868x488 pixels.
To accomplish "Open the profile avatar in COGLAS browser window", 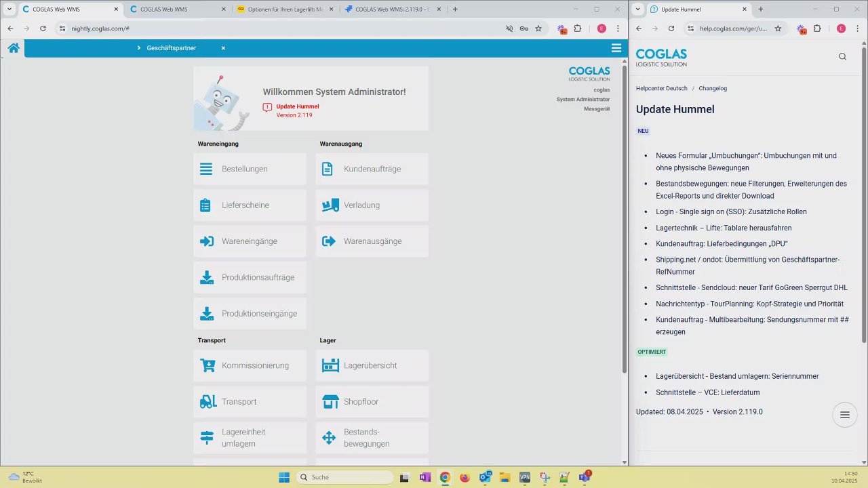I will point(601,28).
